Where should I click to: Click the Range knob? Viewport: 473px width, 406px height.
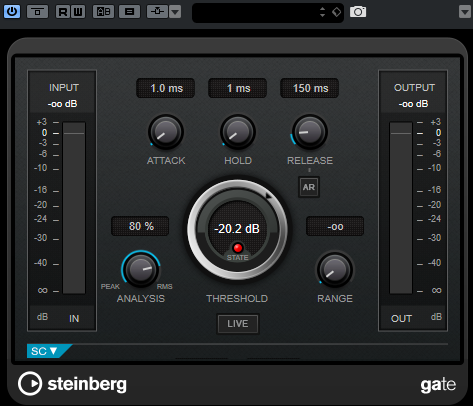[x=335, y=270]
